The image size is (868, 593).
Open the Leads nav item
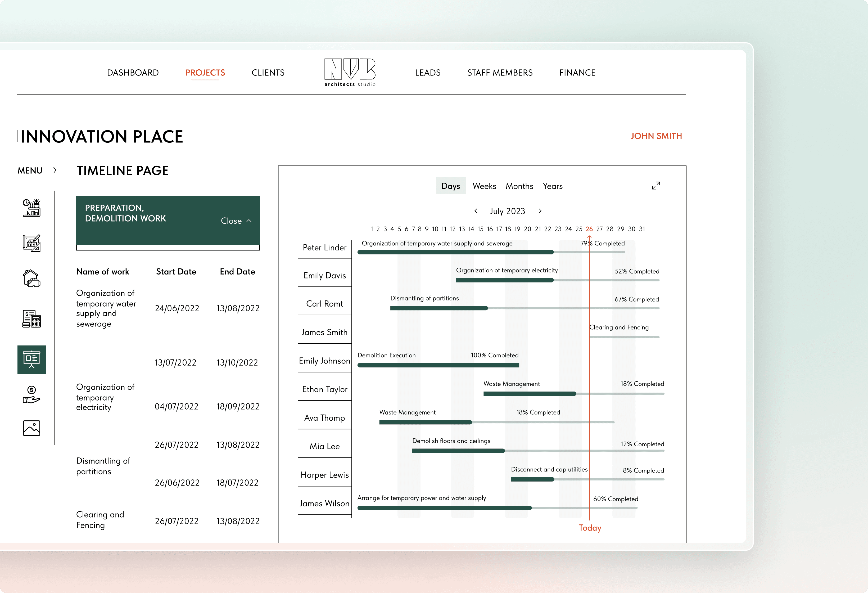tap(428, 73)
